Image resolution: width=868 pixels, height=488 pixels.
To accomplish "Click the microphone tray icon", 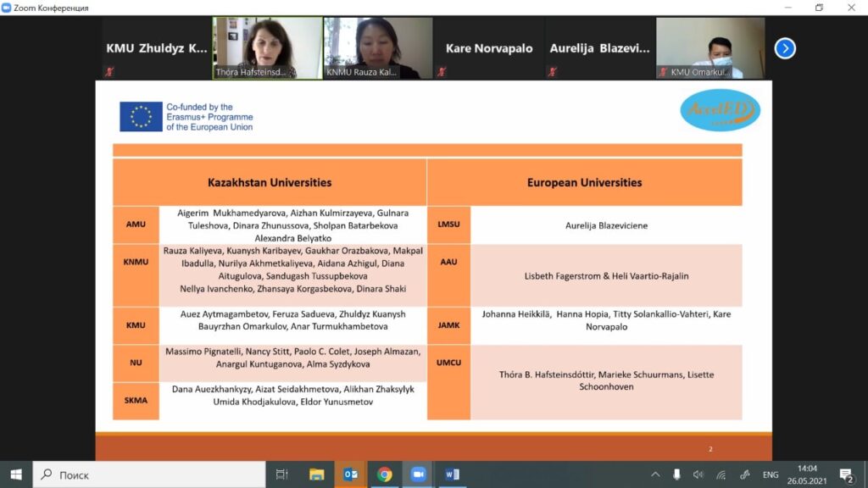I will [x=676, y=474].
